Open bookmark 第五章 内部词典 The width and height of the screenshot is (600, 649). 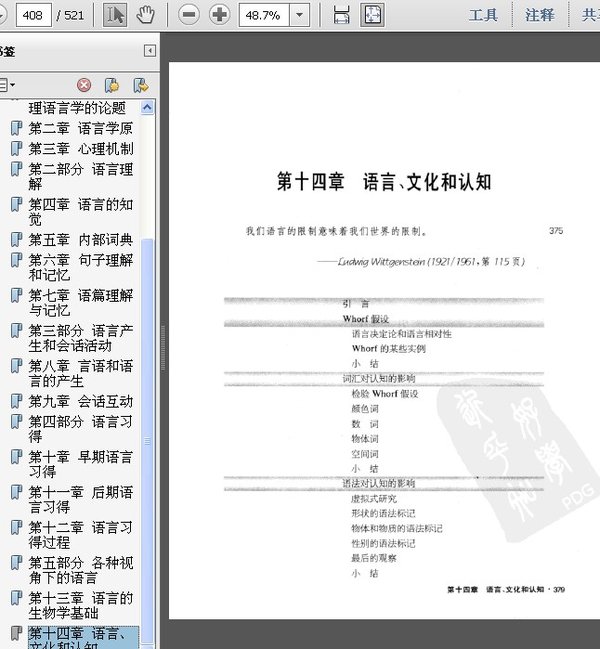(x=81, y=240)
